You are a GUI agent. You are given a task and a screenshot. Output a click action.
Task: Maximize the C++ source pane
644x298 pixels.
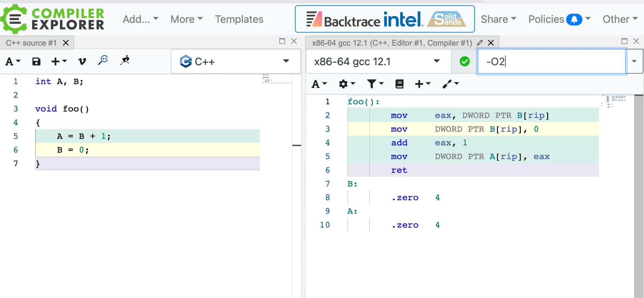pos(282,41)
